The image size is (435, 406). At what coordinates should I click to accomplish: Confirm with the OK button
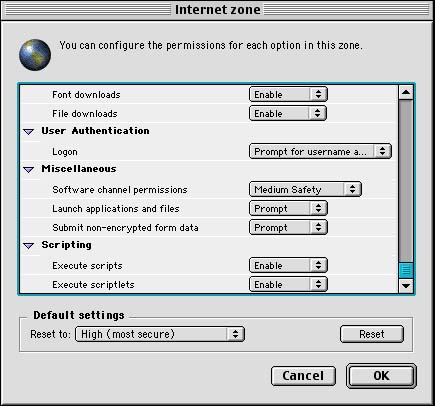381,376
